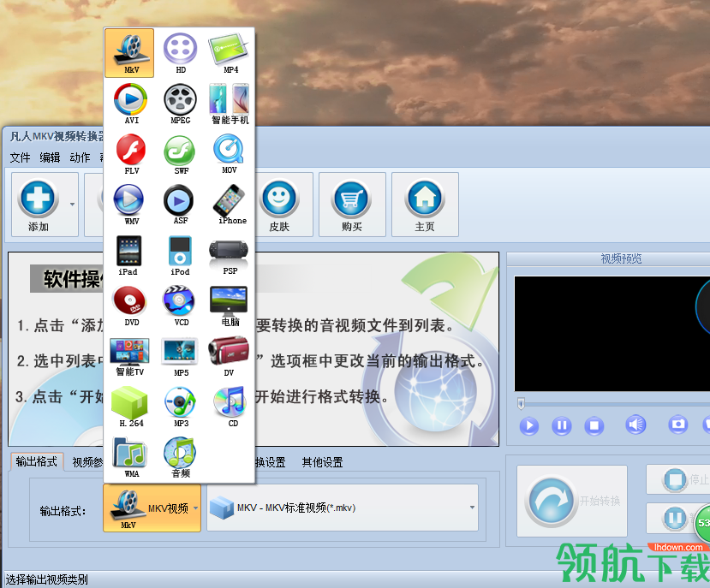Open the 编辑 menu
710x588 pixels.
tap(50, 157)
